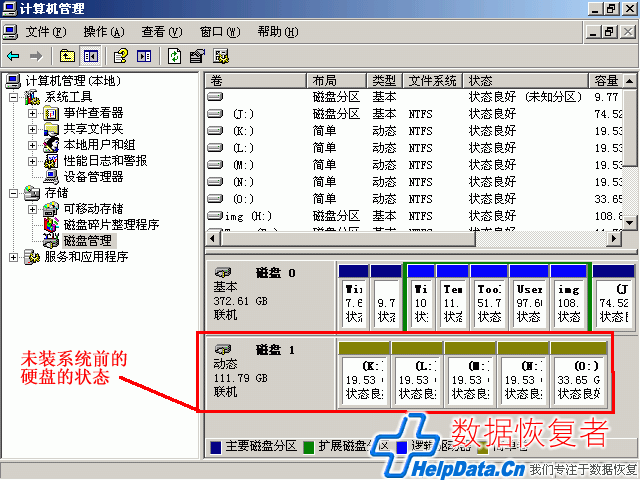640x480 pixels.
Task: Select the 磁盘管理 tree item
Action: (x=88, y=241)
